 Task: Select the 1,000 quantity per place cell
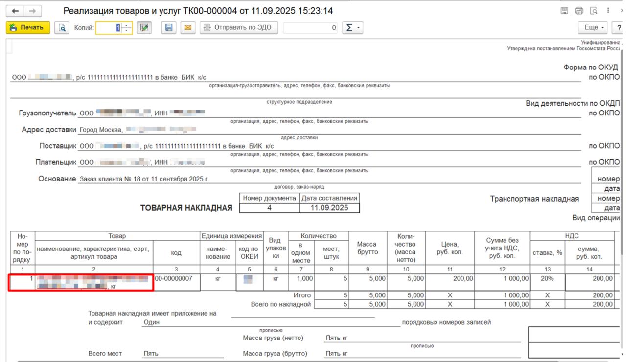(x=301, y=282)
